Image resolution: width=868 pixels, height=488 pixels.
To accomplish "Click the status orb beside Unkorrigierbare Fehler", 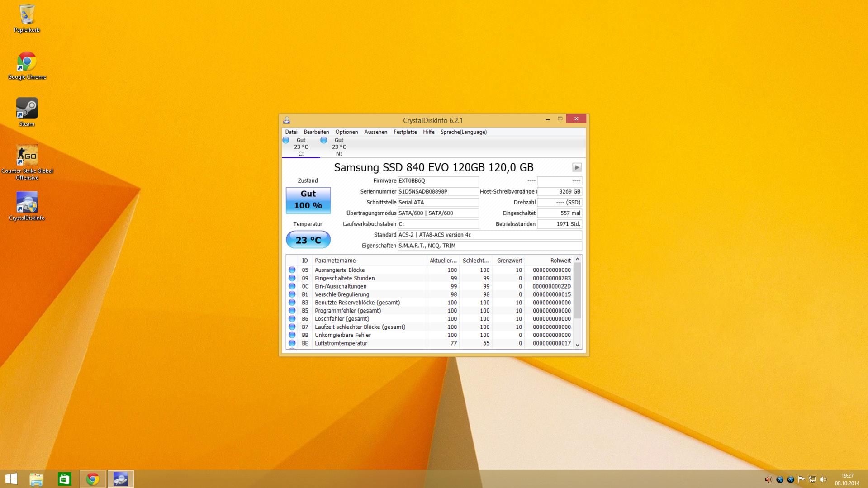I will point(292,335).
